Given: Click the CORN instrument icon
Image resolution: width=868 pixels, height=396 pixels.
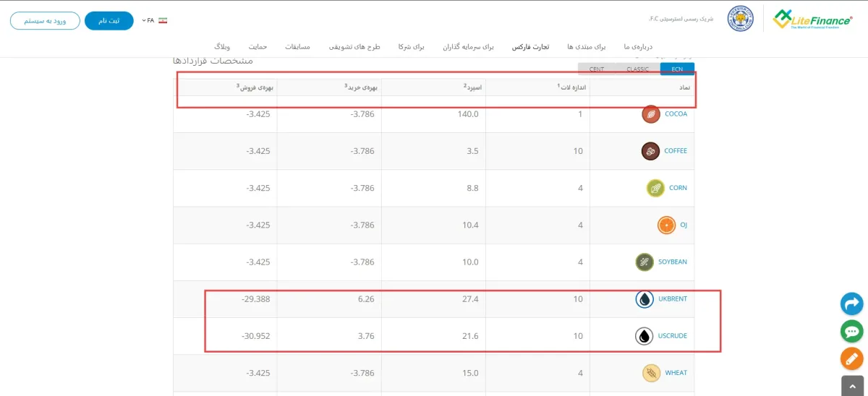Looking at the screenshot, I should click(655, 188).
